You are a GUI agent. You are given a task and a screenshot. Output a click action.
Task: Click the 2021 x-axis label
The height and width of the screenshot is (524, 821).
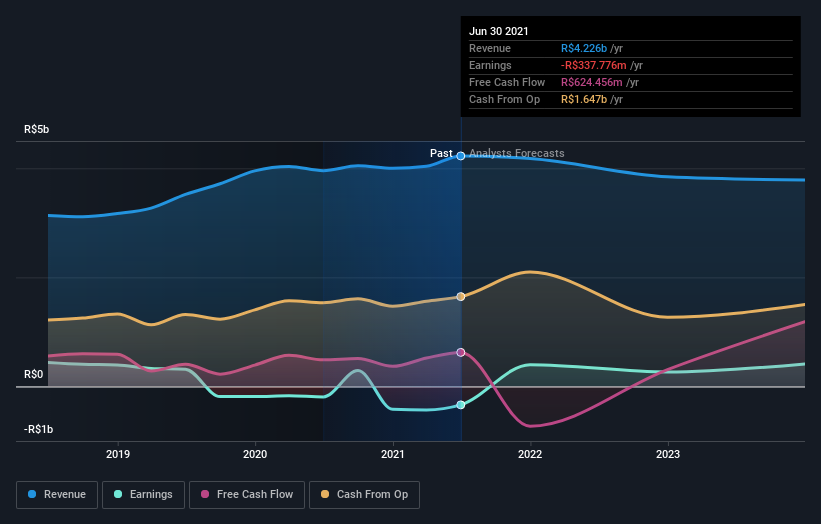[393, 454]
